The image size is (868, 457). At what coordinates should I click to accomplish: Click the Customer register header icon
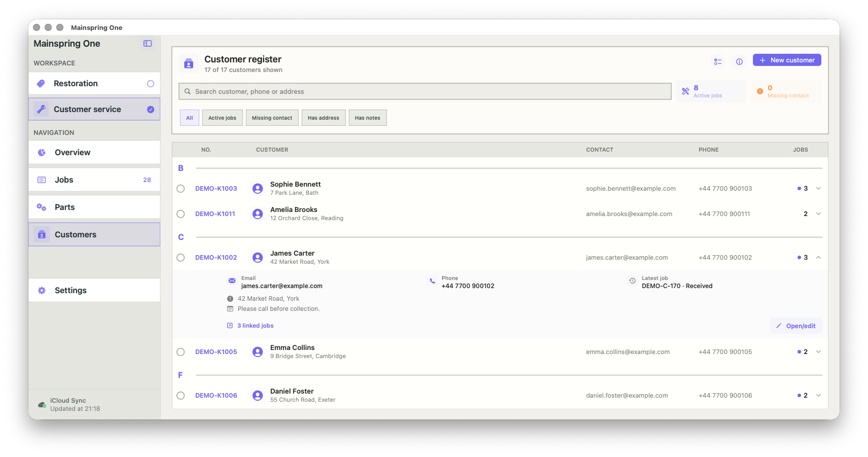(189, 64)
